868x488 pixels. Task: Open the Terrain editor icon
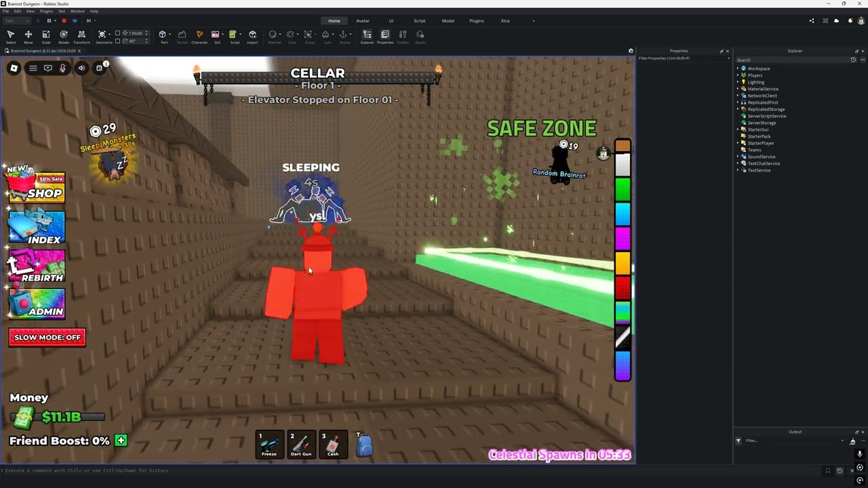tap(182, 37)
